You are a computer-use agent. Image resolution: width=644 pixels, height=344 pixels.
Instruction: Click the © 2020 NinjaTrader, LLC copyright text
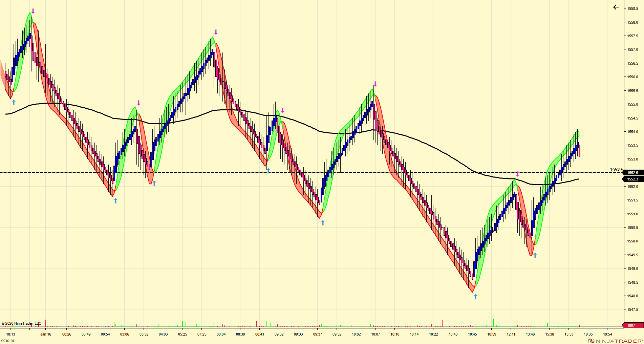pos(21,323)
